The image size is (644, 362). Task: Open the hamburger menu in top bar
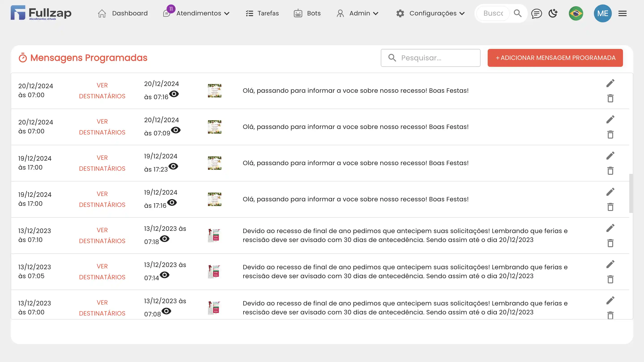tap(623, 13)
